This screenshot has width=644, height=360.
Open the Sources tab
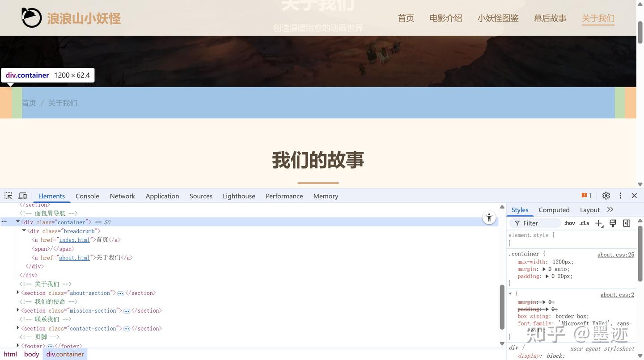tap(201, 196)
